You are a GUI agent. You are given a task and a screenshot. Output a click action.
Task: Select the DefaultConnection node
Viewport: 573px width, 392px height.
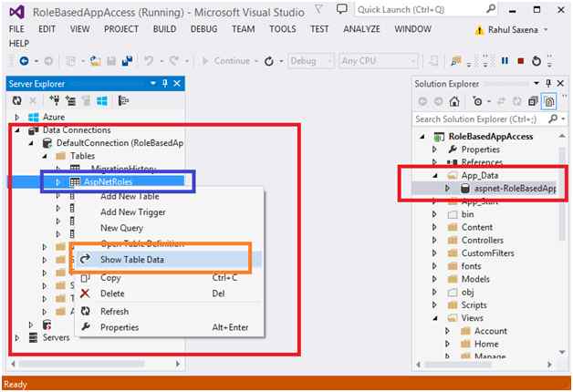[120, 143]
